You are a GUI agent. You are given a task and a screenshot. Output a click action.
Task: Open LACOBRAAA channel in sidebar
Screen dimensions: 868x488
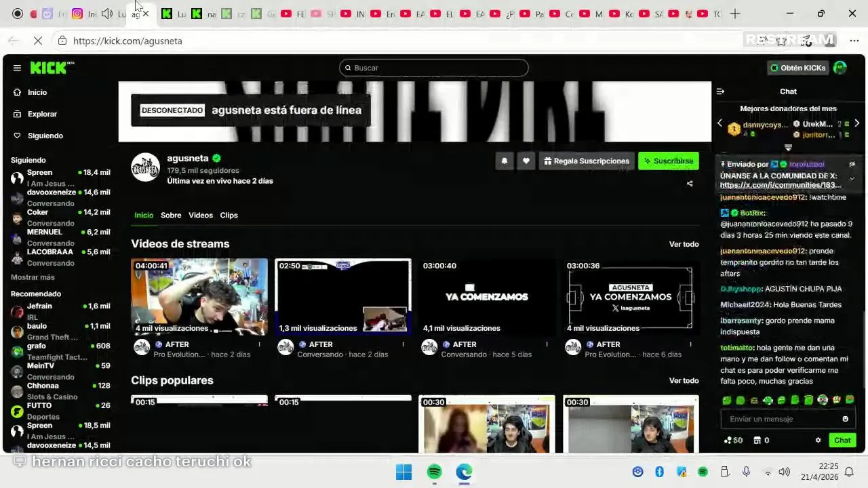pyautogui.click(x=60, y=257)
